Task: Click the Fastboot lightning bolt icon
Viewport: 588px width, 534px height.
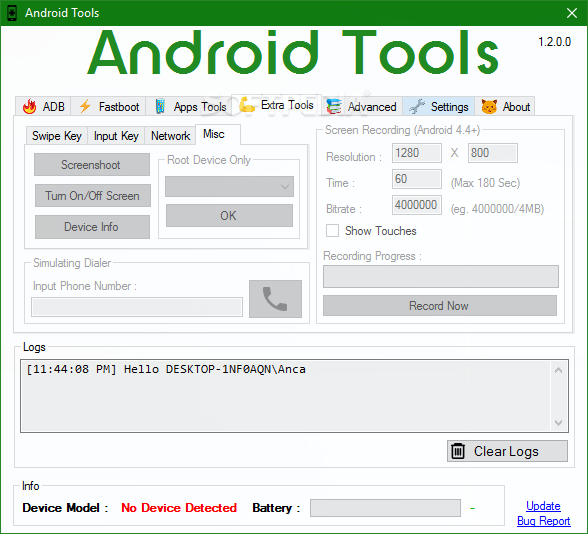Action: 85,106
